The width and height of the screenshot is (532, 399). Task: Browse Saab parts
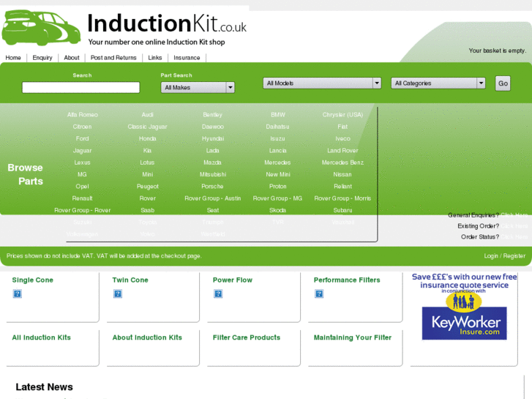(x=148, y=210)
